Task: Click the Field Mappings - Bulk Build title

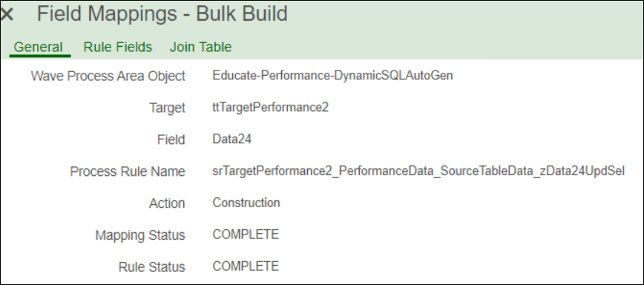Action: tap(162, 13)
